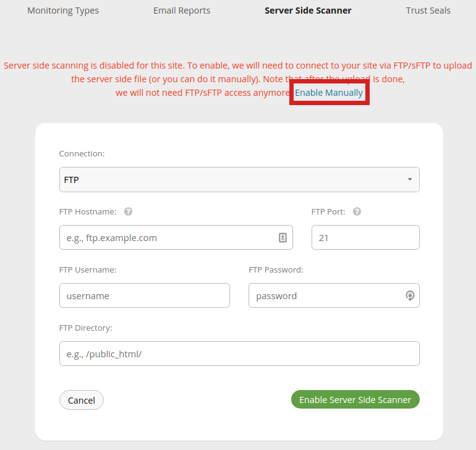
Task: Select the FTP Directory input field
Action: (239, 354)
